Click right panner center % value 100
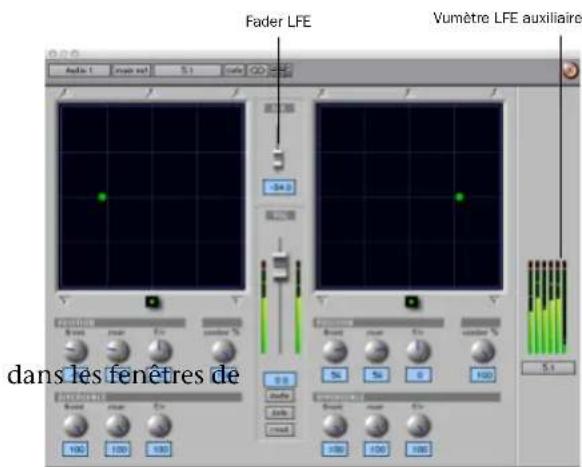This screenshot has height=467, width=582. [483, 375]
